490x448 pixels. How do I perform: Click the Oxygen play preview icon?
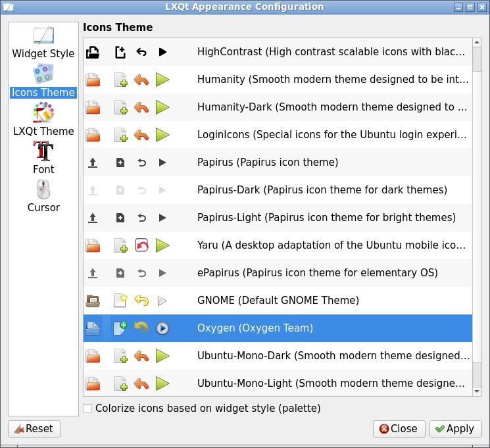[162, 328]
